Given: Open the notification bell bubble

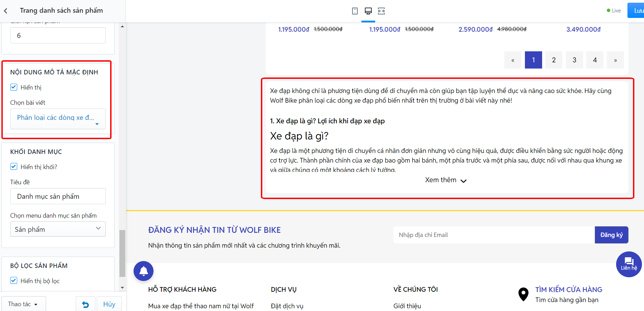Looking at the screenshot, I should pyautogui.click(x=144, y=271).
